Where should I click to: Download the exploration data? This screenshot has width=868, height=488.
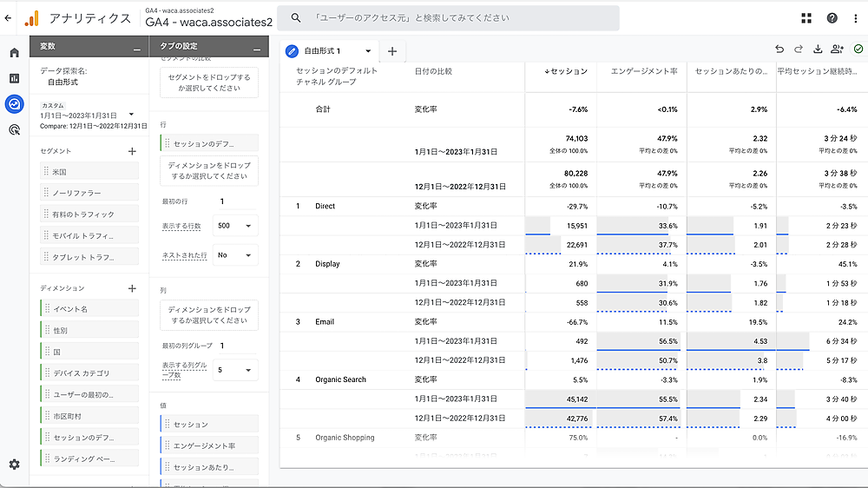coord(818,49)
